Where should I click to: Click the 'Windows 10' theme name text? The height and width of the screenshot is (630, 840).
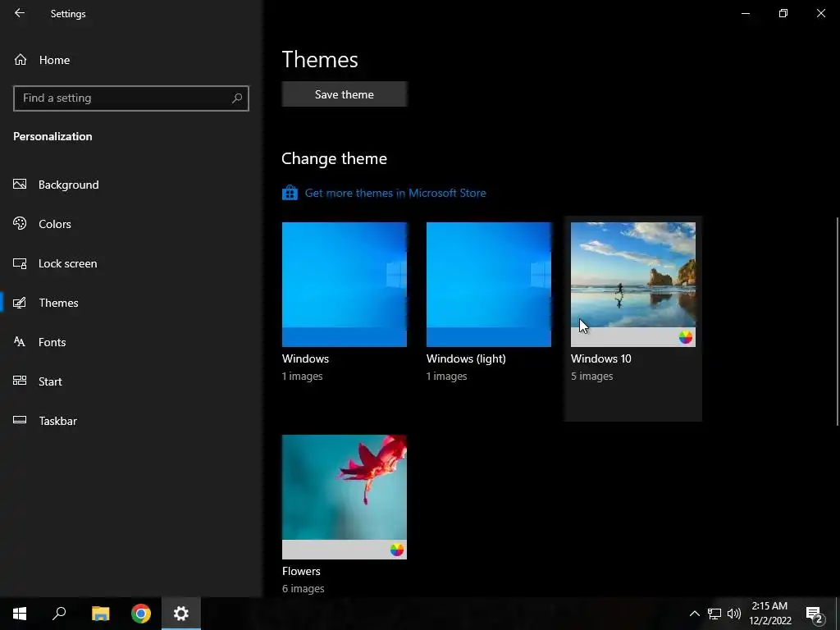click(601, 358)
